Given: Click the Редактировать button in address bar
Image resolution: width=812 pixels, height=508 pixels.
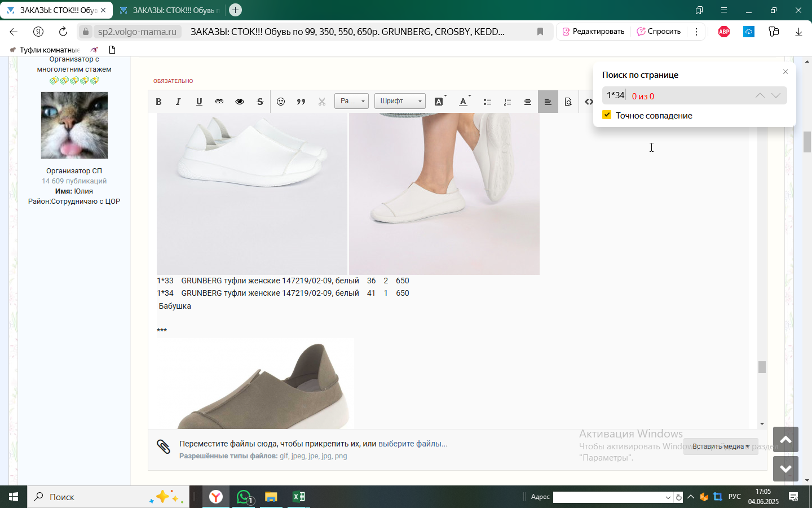Looking at the screenshot, I should click(593, 32).
